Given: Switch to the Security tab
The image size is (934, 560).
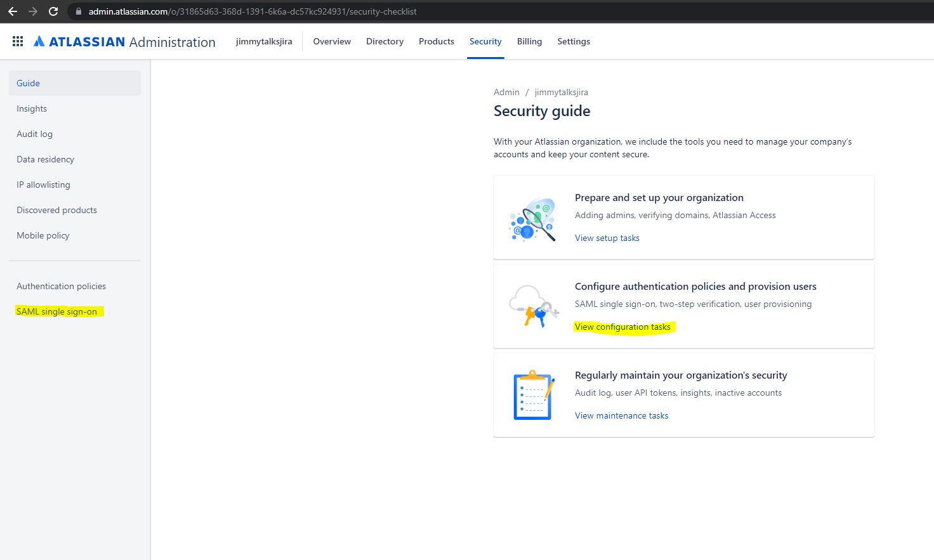Looking at the screenshot, I should (x=485, y=41).
